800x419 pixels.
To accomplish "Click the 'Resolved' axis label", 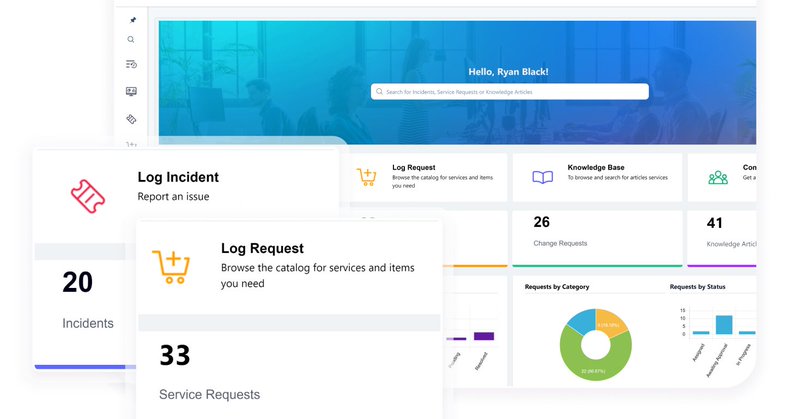I will 482,361.
